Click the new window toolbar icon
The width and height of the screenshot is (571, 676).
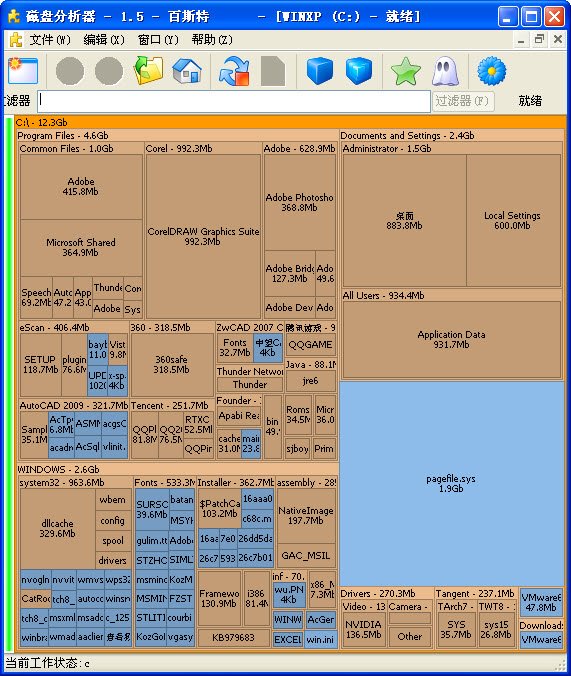click(x=23, y=70)
